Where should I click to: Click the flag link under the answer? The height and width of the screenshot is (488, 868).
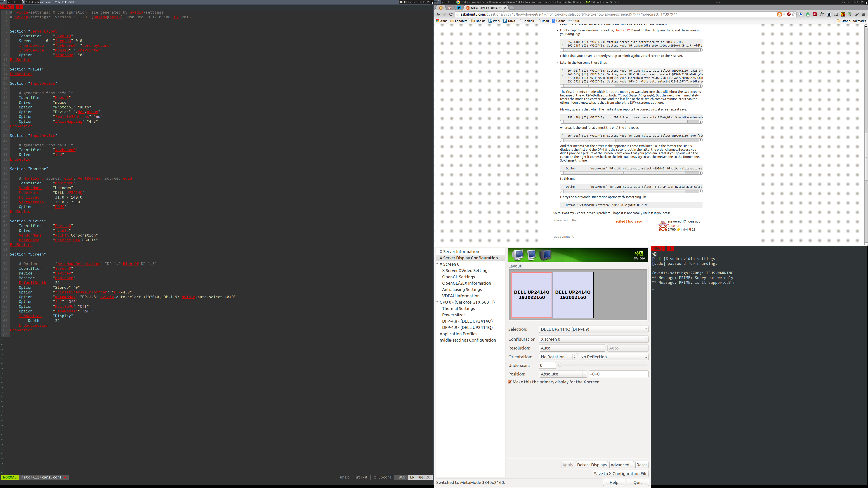[575, 220]
